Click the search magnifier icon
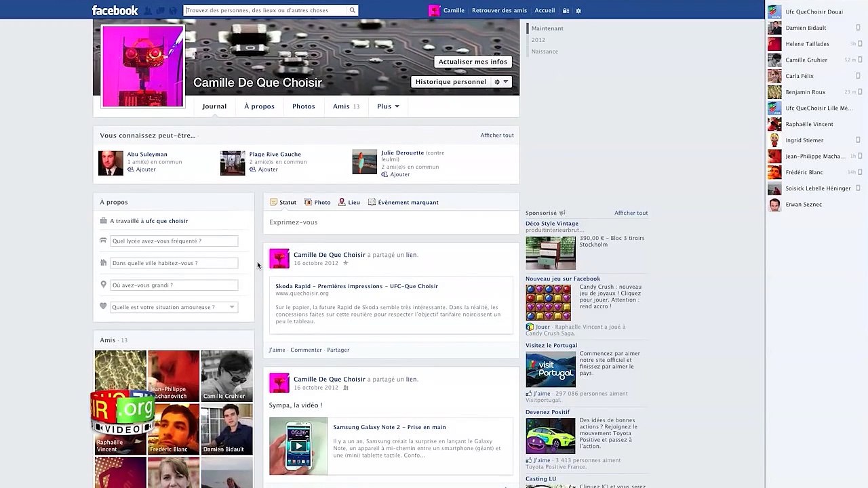This screenshot has width=868, height=488. [352, 10]
